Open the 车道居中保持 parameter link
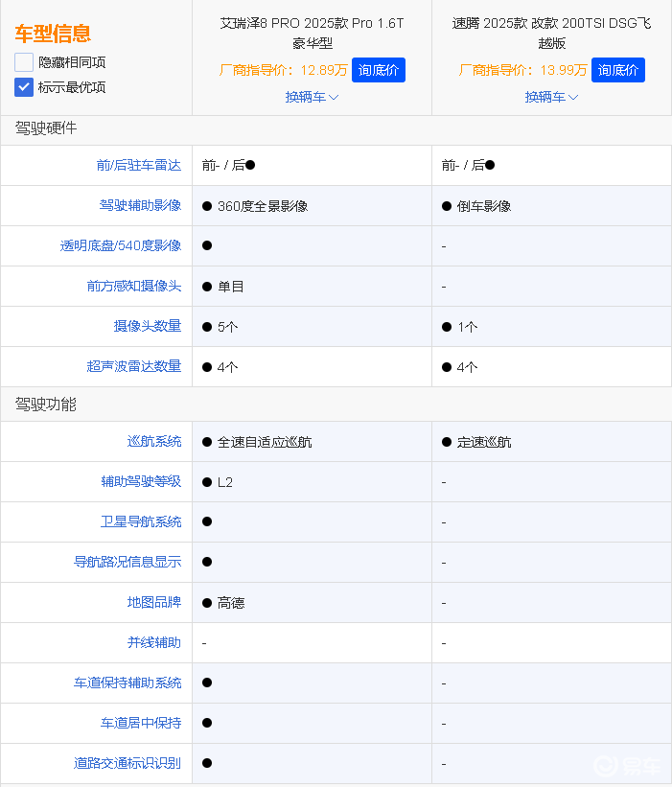Image resolution: width=672 pixels, height=787 pixels. pos(141,723)
